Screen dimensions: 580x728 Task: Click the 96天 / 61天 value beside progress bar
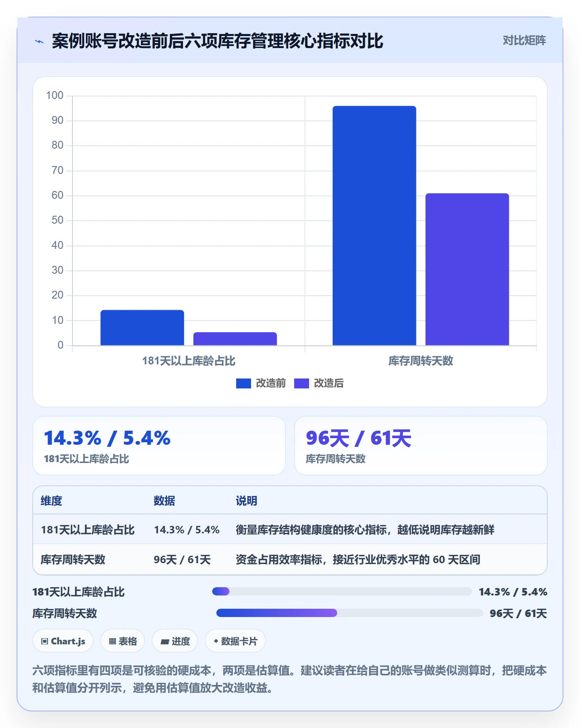pyautogui.click(x=518, y=613)
